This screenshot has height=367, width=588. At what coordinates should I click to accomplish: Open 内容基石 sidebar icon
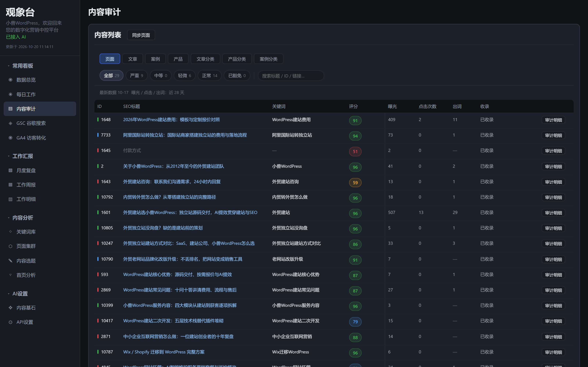(10, 308)
